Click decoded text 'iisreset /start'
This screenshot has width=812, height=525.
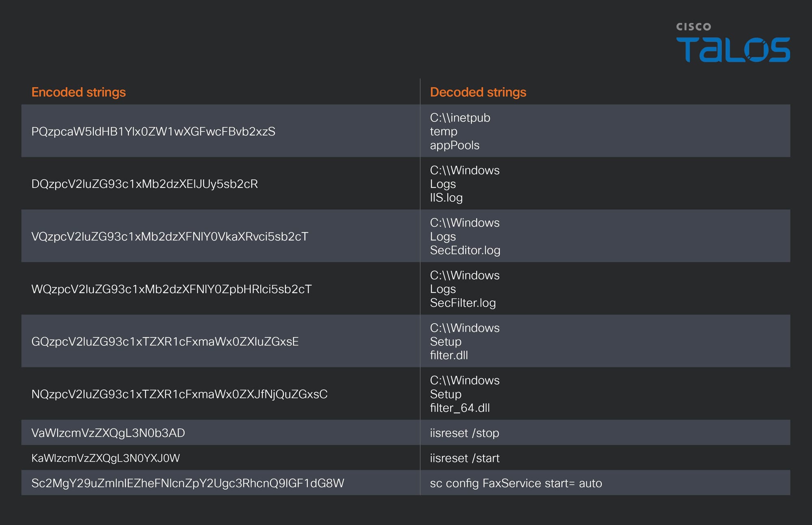click(464, 458)
